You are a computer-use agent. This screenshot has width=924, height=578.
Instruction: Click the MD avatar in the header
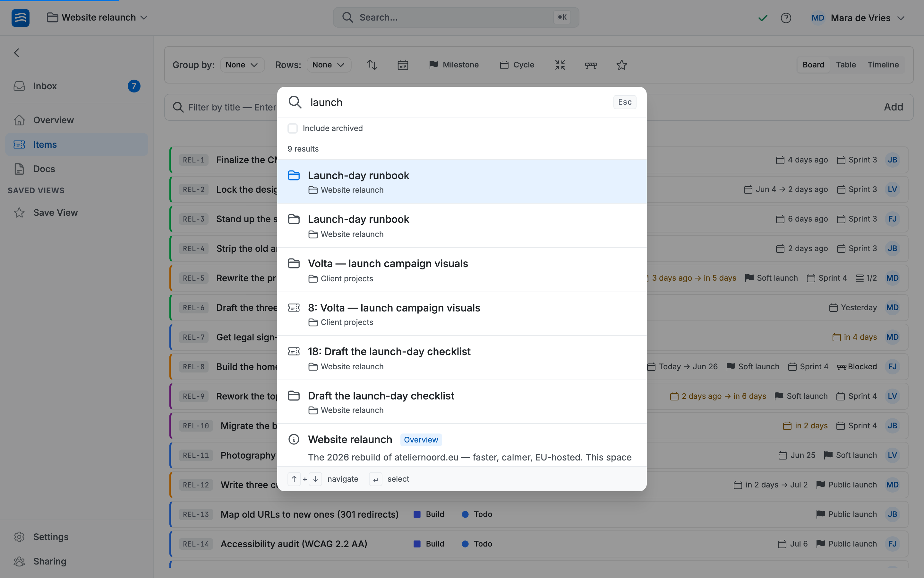[x=817, y=18]
